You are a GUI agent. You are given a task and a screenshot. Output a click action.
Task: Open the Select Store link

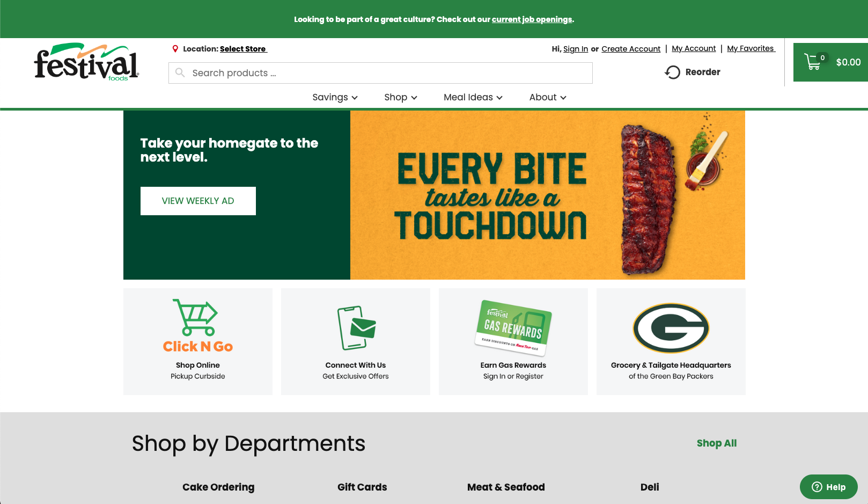pos(243,49)
